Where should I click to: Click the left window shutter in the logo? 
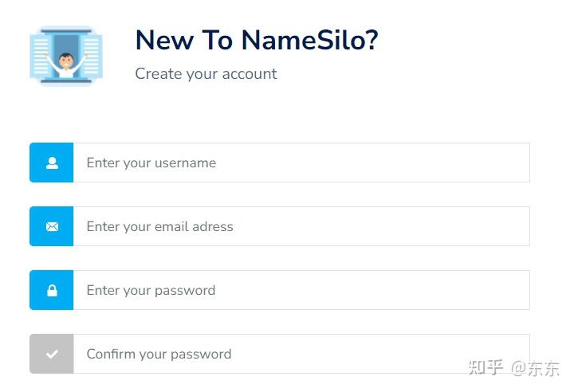pyautogui.click(x=41, y=56)
